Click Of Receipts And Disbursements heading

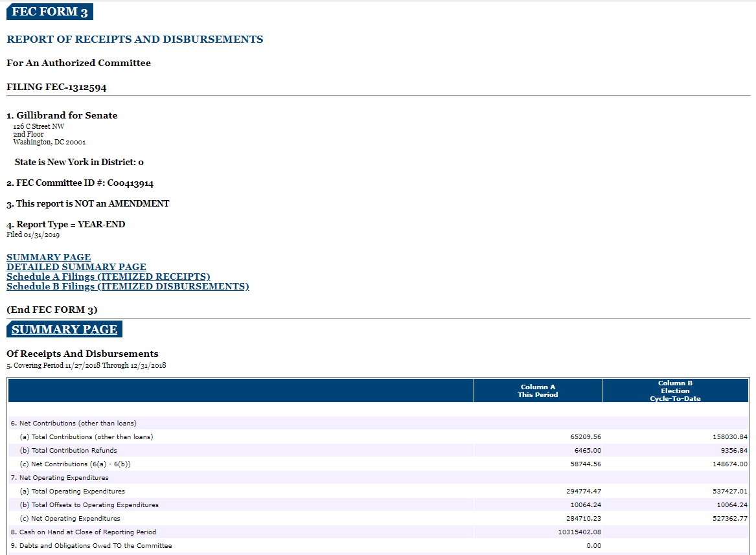pyautogui.click(x=82, y=354)
